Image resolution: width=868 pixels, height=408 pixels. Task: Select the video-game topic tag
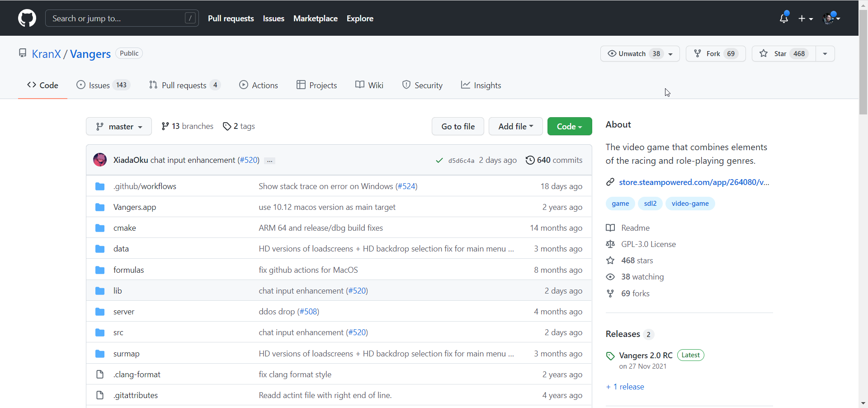pyautogui.click(x=690, y=204)
